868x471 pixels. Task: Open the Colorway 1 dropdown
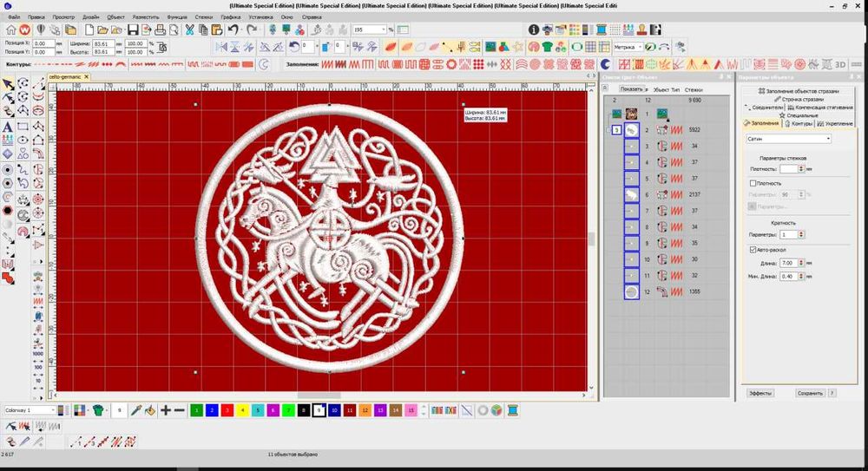(30, 410)
